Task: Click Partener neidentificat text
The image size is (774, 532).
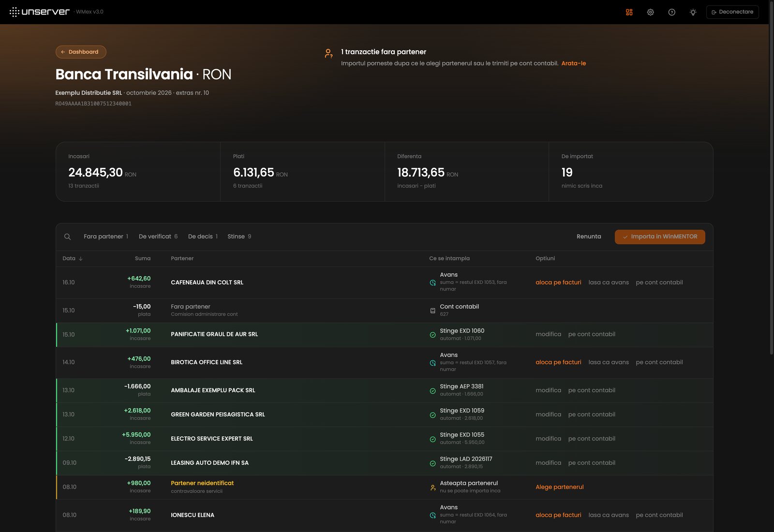Action: click(x=202, y=483)
